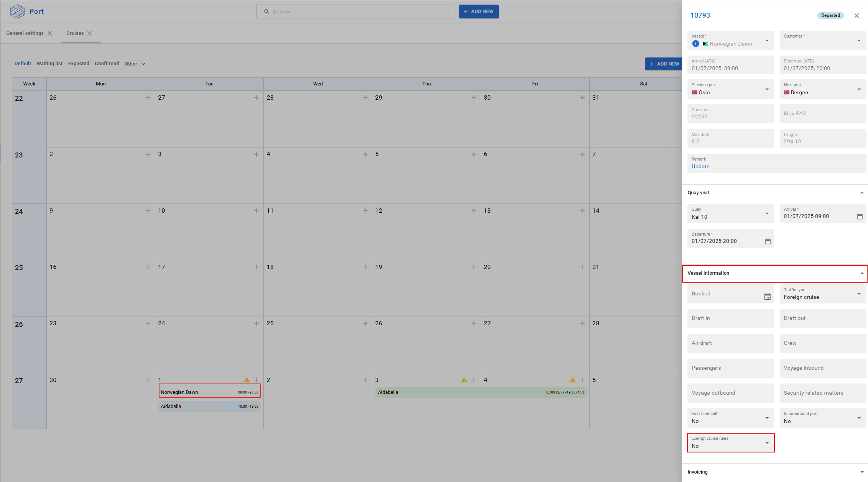Click the Update remark link
Viewport: 868px width, 482px height.
pyautogui.click(x=700, y=166)
